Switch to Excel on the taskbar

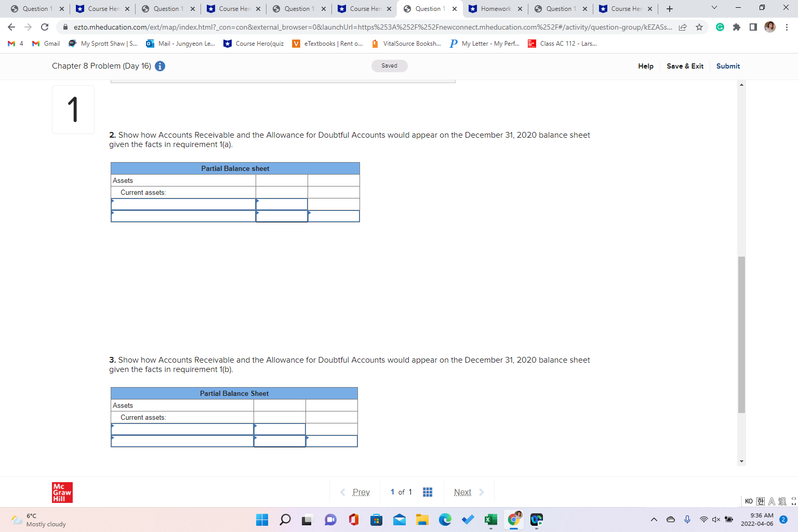(491, 520)
